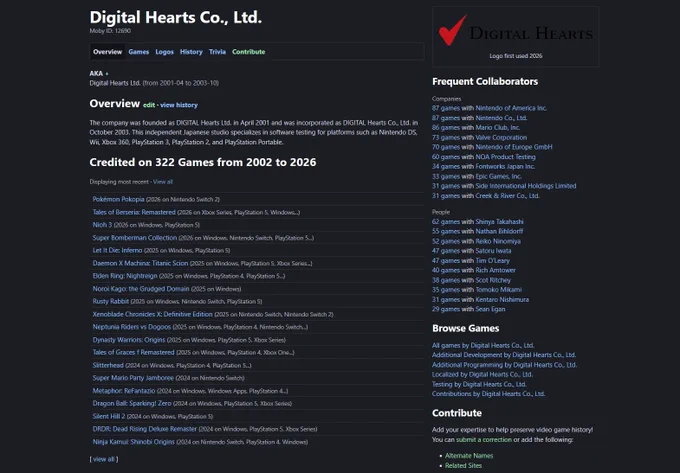Open the Silent Hill 2 link

click(108, 416)
